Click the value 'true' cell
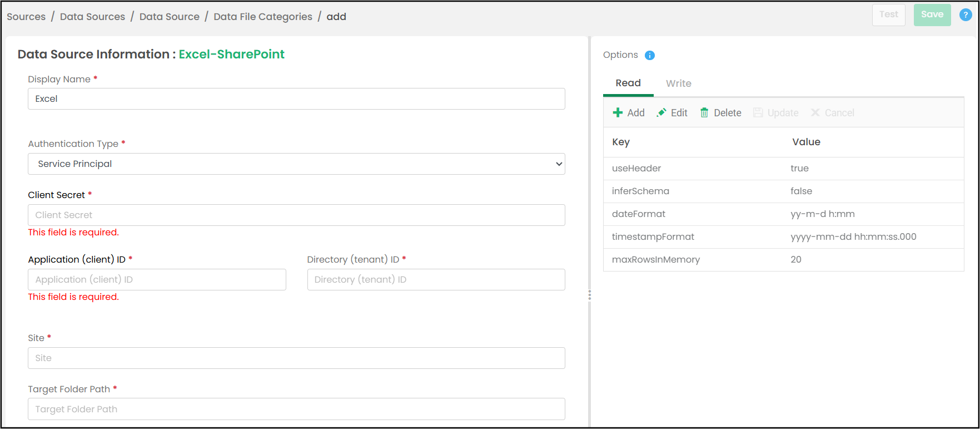The width and height of the screenshot is (980, 429). (799, 169)
